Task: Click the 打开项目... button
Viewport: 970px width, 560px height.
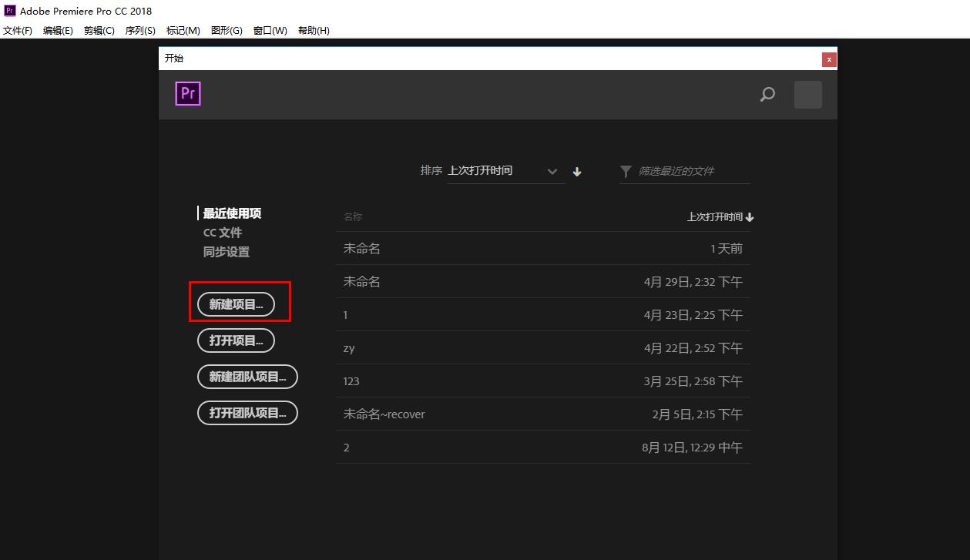Action: click(236, 340)
